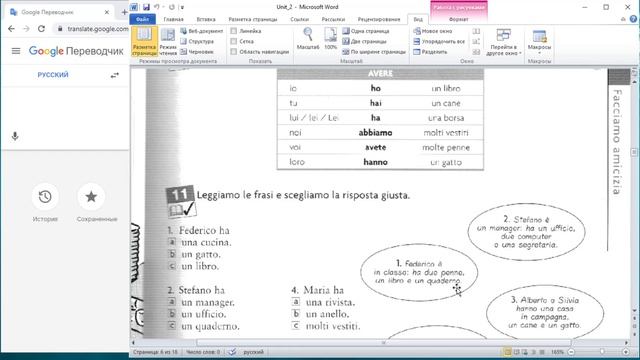Viewport: 640px width, 360px height.
Task: Toggle the Ruler (Линейка) checkbox
Action: (x=233, y=31)
